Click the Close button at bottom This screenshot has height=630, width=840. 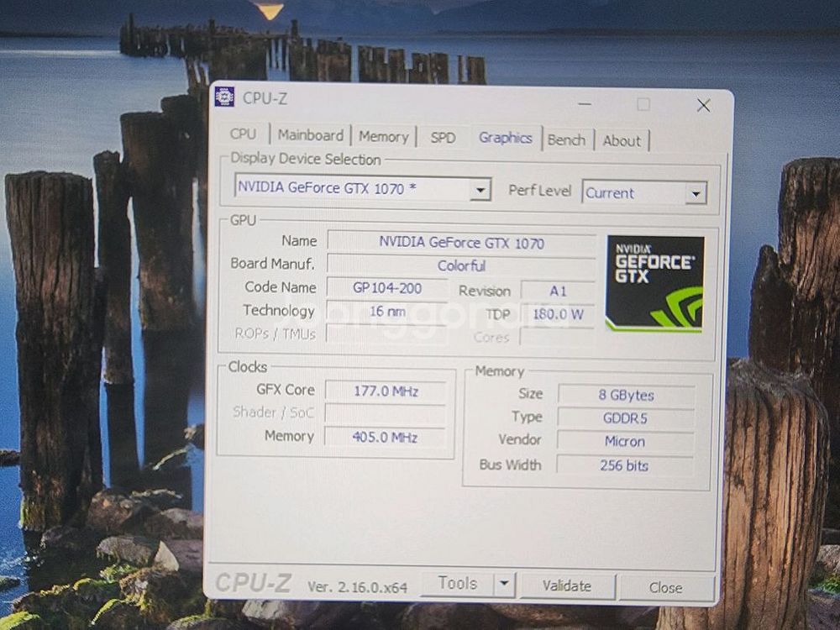point(666,588)
